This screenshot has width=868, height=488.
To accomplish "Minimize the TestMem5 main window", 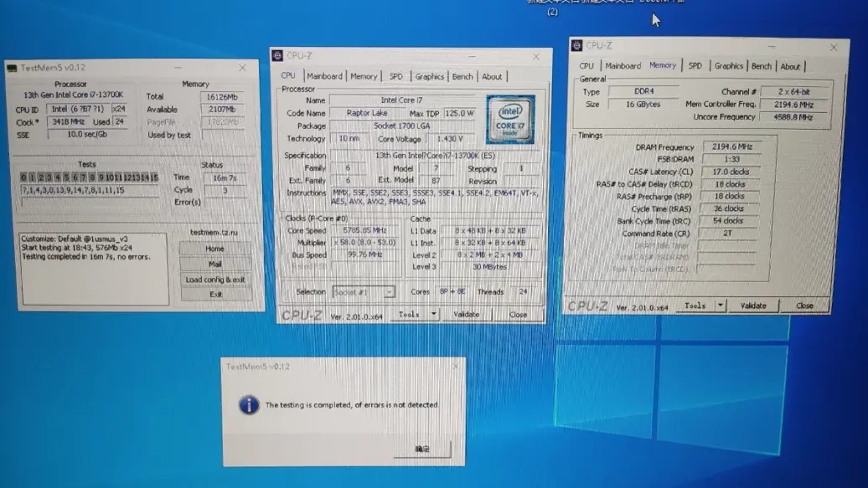I will (x=178, y=68).
